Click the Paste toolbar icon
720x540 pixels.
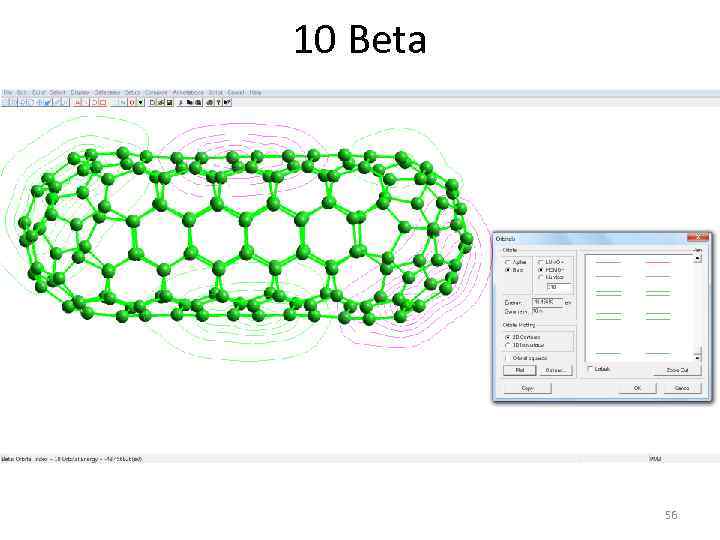click(x=198, y=102)
